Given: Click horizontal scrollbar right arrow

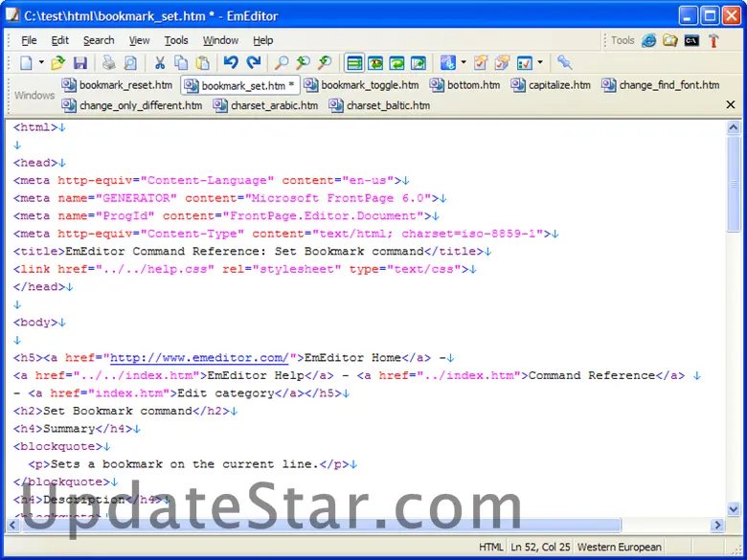Looking at the screenshot, I should 717,526.
